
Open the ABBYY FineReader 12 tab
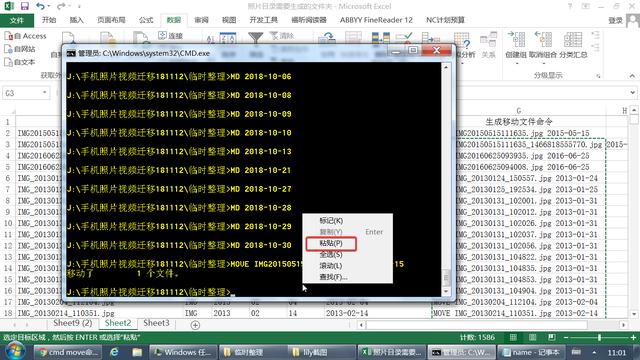(376, 20)
